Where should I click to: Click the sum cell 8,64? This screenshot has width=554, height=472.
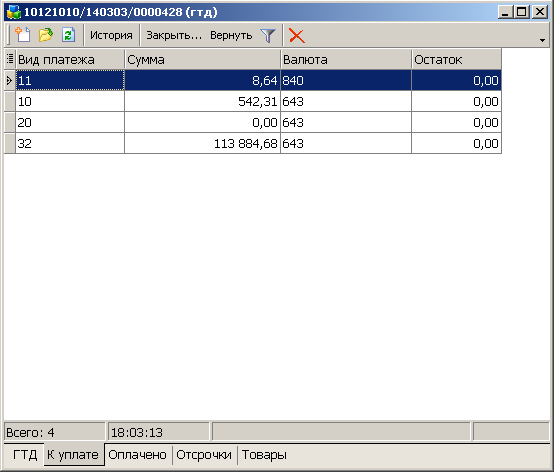202,80
